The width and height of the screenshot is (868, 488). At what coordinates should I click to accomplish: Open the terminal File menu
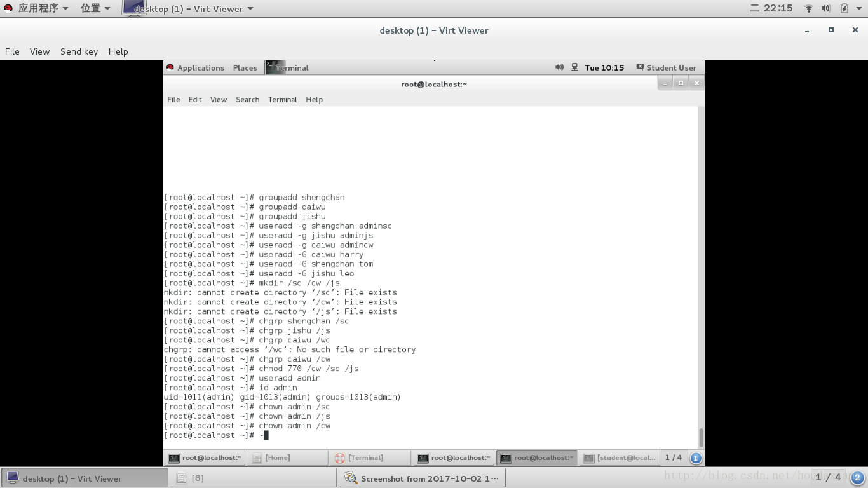tap(173, 100)
